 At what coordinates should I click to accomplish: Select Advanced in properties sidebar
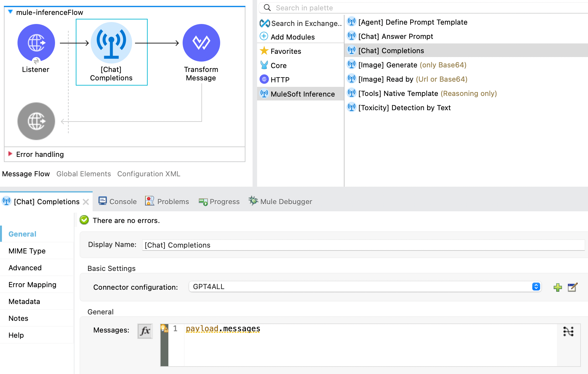click(x=37, y=268)
